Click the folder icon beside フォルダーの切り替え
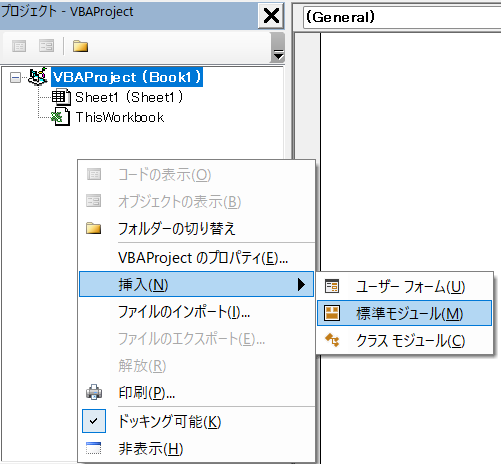Image resolution: width=501 pixels, height=464 pixels. point(94,228)
